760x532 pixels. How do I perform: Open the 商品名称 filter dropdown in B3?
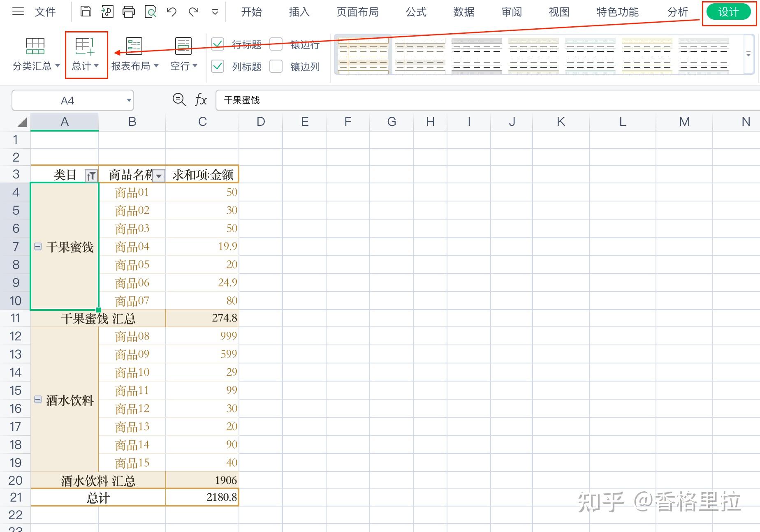159,175
